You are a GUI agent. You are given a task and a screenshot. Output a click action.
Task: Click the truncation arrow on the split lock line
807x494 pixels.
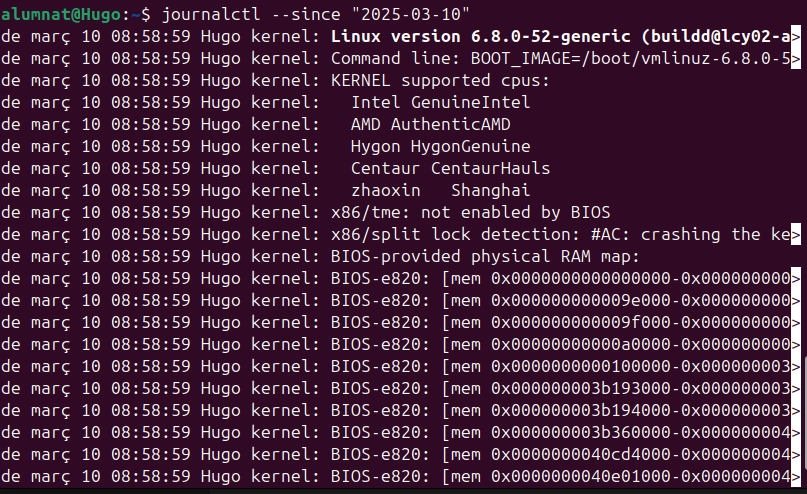(x=797, y=234)
